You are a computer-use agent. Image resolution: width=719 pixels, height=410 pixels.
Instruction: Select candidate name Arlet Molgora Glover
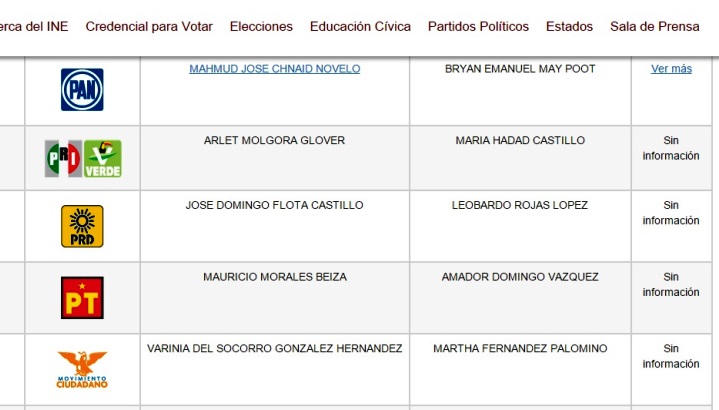[x=274, y=141]
